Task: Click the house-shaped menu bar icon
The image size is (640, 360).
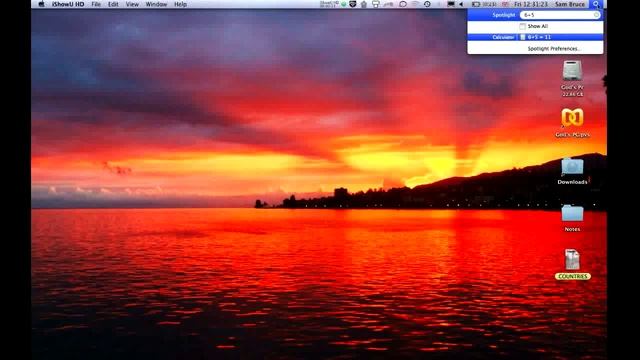Action: (x=364, y=4)
